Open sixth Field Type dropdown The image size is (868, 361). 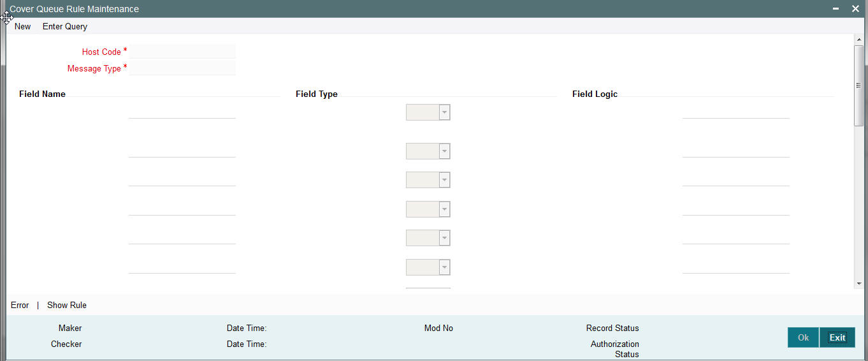(428, 267)
